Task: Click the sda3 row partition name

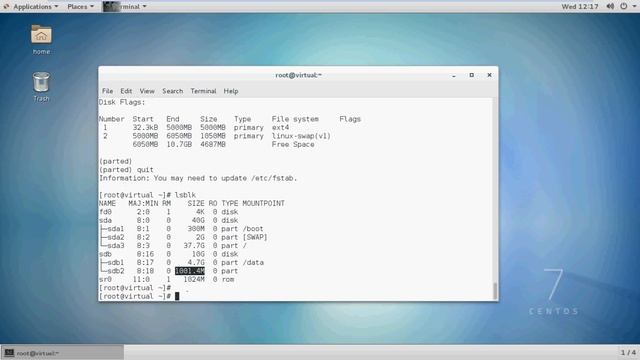Action: coord(116,246)
